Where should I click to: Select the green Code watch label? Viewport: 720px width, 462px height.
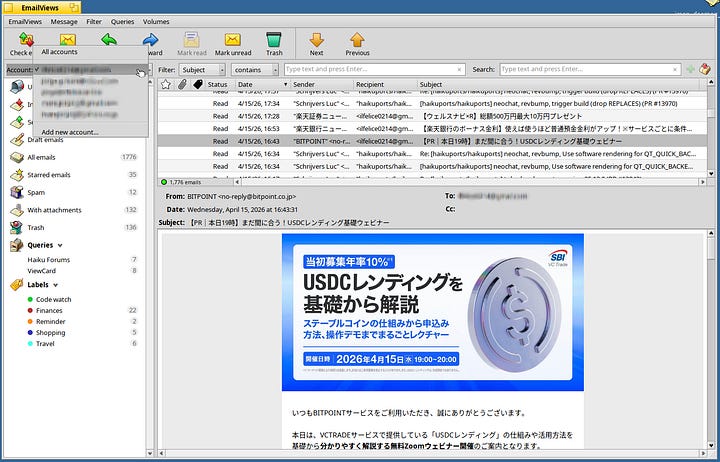(53, 299)
